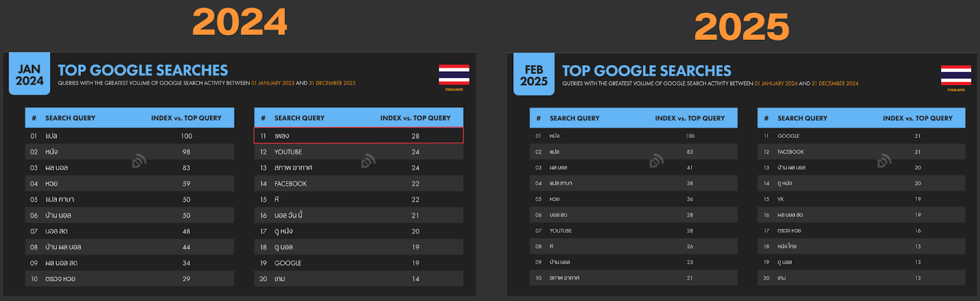This screenshot has height=301, width=980.
Task: Click the watermark icon in the 2024 left table
Action: (x=139, y=161)
